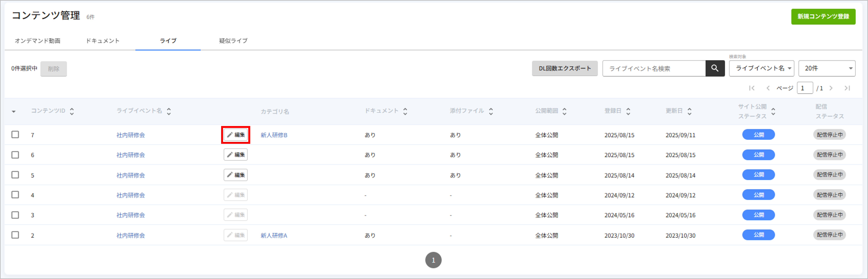Focus the ライブイベント名検索 search field
Viewport: 868px width, 279px height.
(654, 68)
